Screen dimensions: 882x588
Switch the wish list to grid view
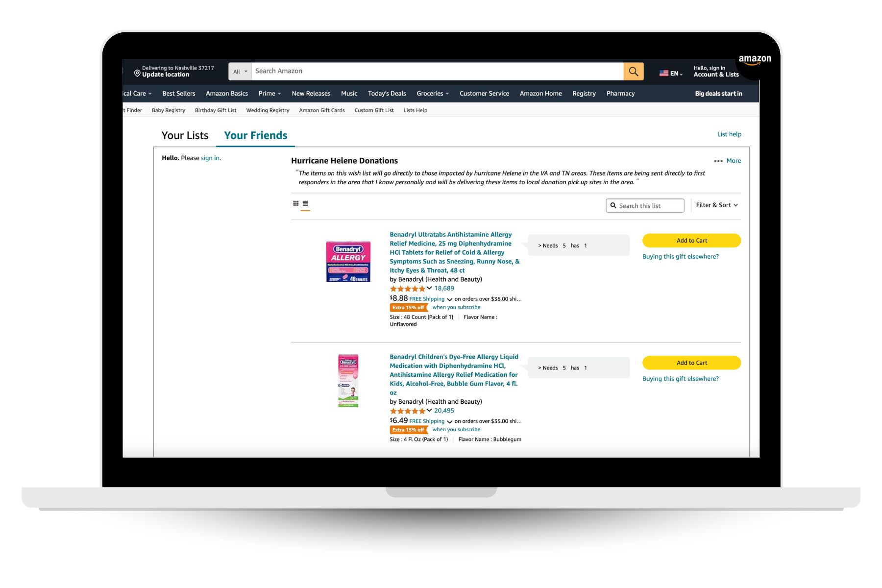296,203
